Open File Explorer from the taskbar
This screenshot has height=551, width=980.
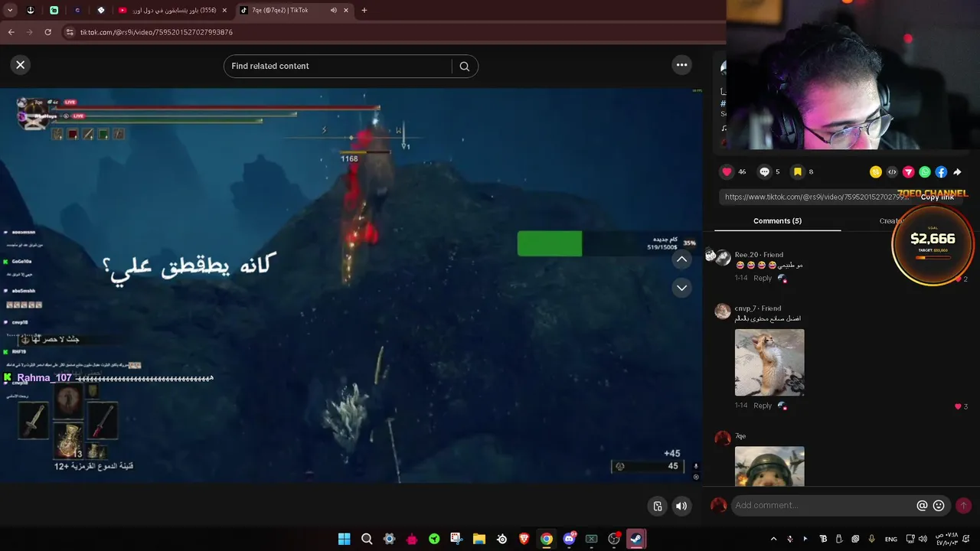click(479, 539)
